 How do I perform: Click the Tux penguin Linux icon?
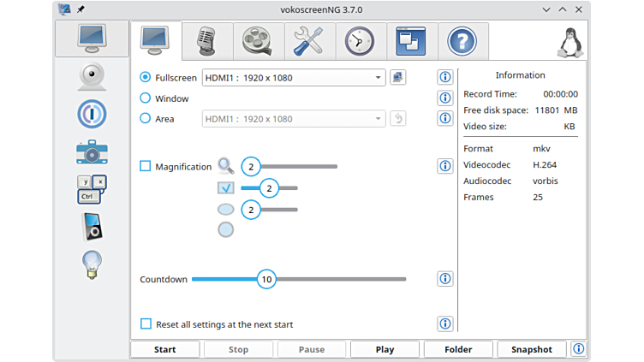pyautogui.click(x=567, y=42)
